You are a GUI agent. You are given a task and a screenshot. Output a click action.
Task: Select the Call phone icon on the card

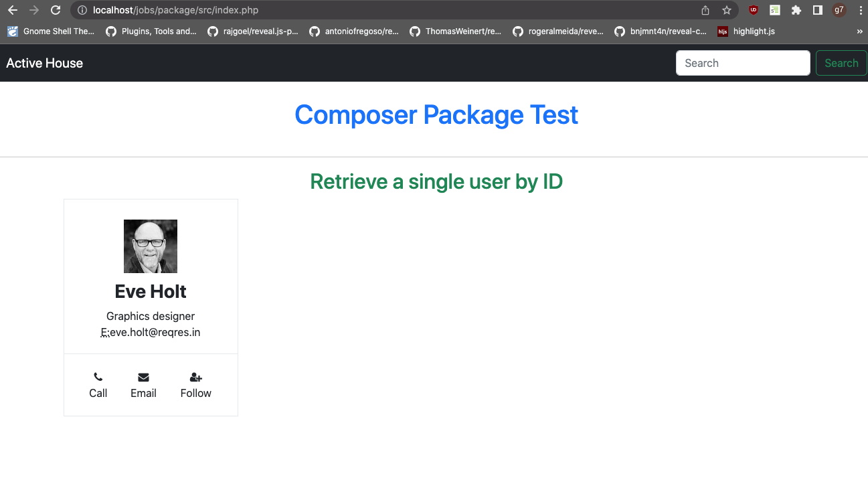(x=98, y=376)
